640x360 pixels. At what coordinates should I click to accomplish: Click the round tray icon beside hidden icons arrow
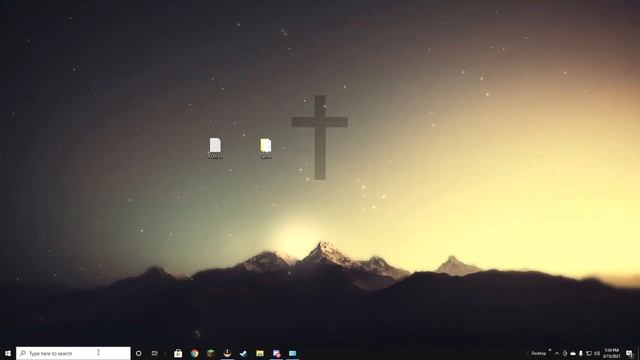tap(565, 353)
